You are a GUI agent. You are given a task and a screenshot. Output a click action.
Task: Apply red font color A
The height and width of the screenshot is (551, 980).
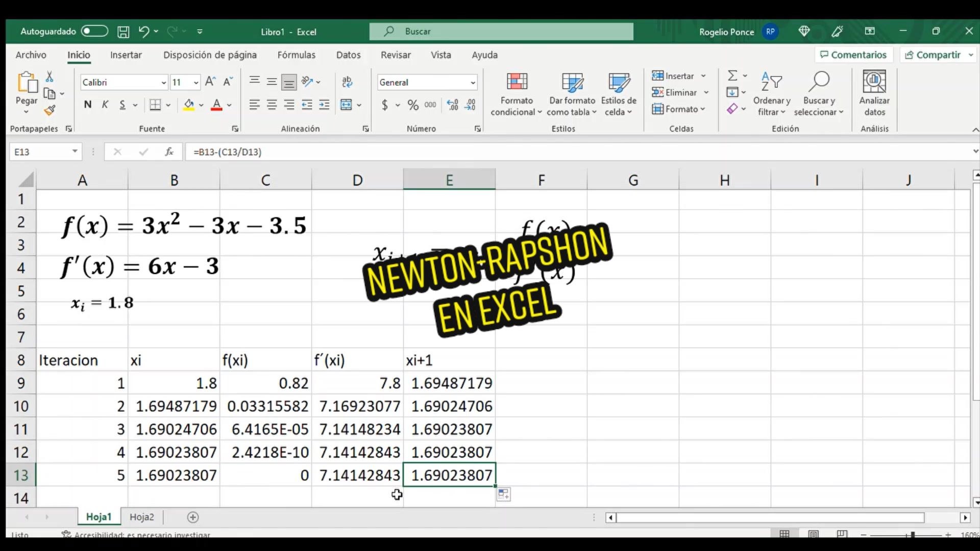(216, 105)
